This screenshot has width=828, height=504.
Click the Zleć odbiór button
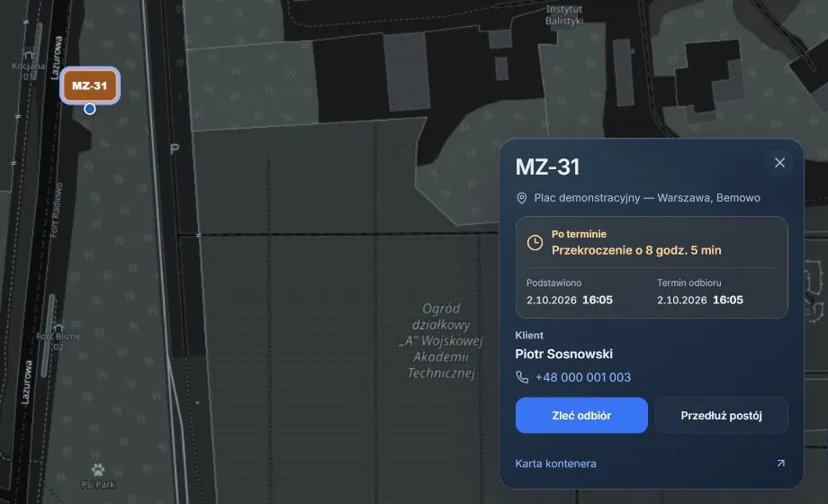click(581, 415)
